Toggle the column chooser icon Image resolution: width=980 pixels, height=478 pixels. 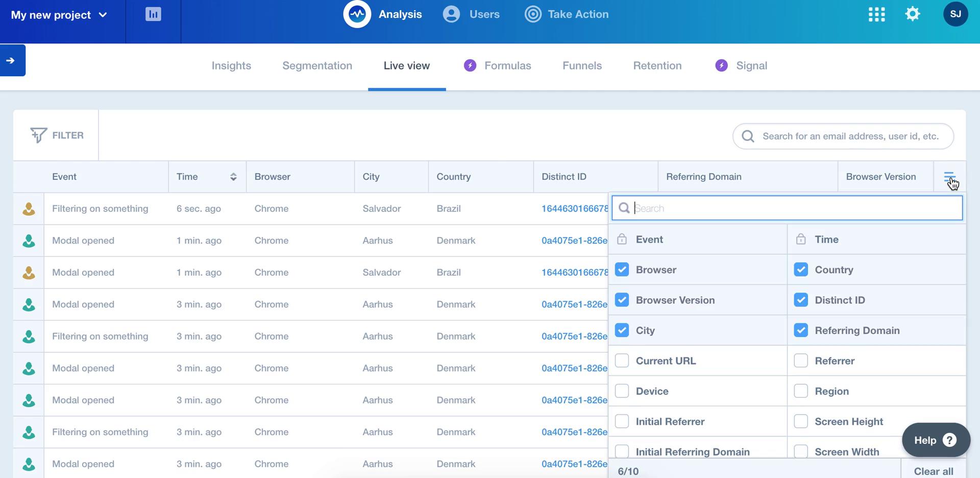(x=949, y=177)
